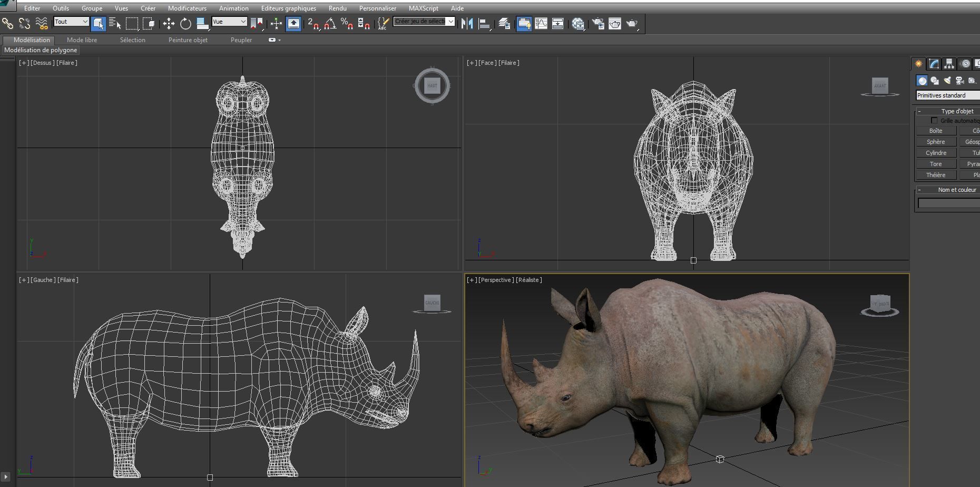Switch to the Peupler ribbon tab
This screenshot has height=487, width=980.
[241, 40]
